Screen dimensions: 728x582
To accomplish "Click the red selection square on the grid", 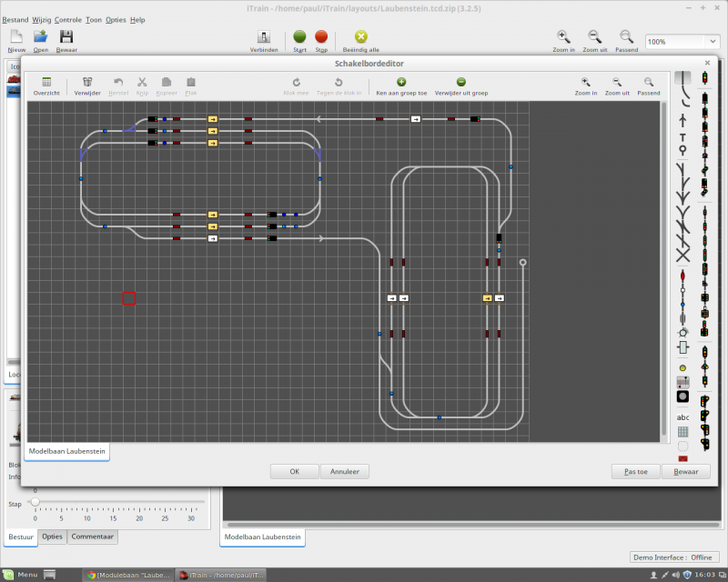I will [x=129, y=298].
